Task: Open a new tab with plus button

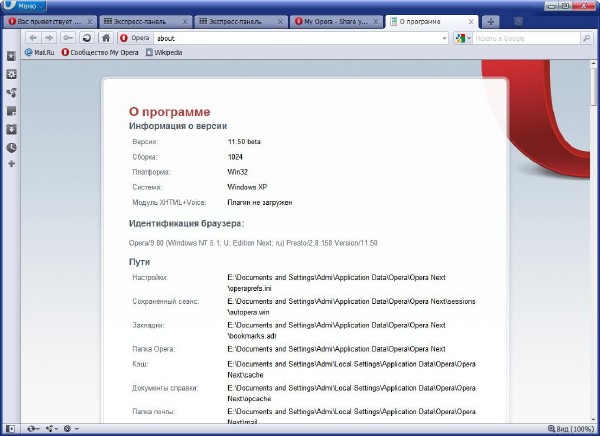Action: tap(491, 21)
